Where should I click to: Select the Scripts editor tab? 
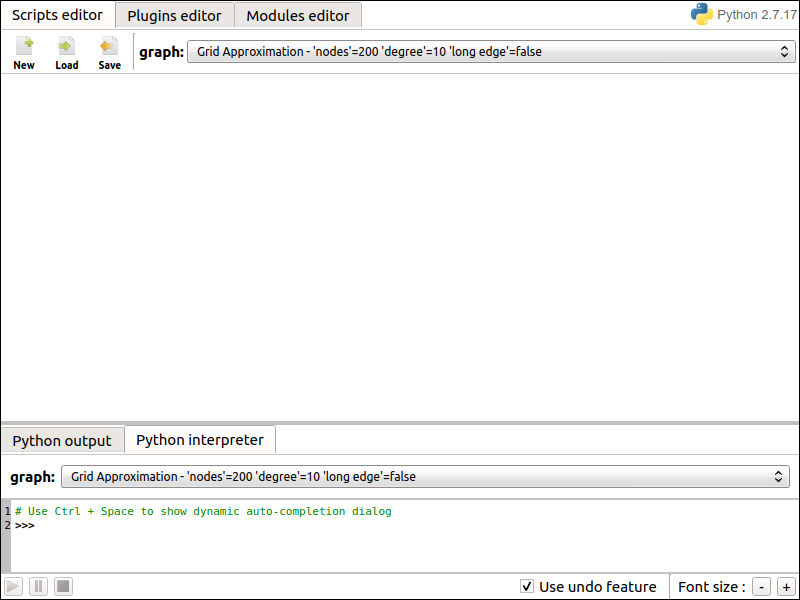point(57,15)
